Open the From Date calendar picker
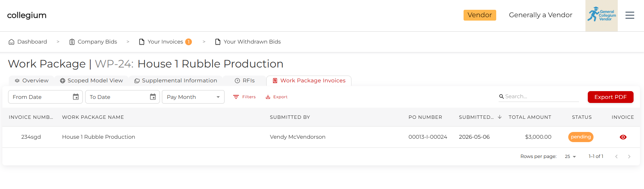644x189 pixels. pos(76,97)
